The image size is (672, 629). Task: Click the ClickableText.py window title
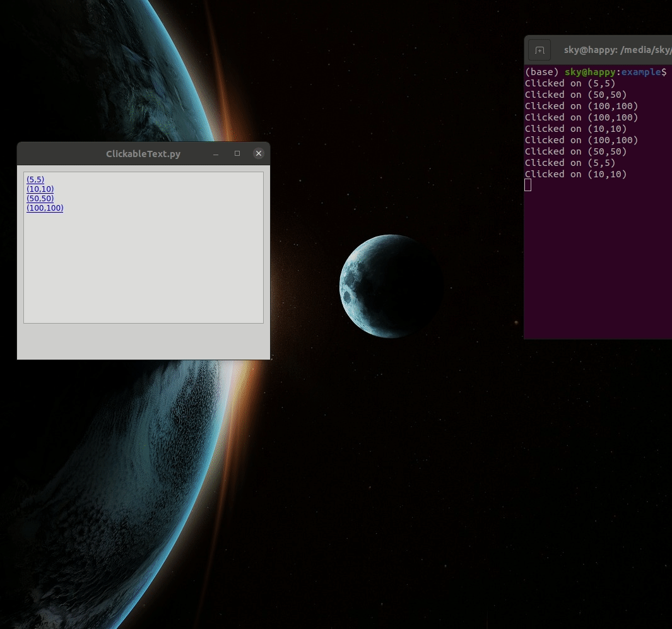coord(143,154)
